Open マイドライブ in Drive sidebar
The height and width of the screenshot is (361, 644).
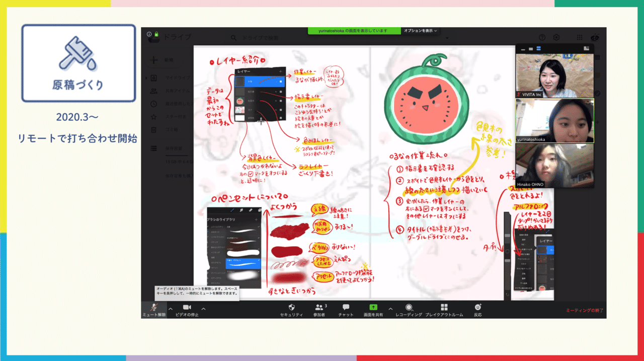tap(171, 78)
